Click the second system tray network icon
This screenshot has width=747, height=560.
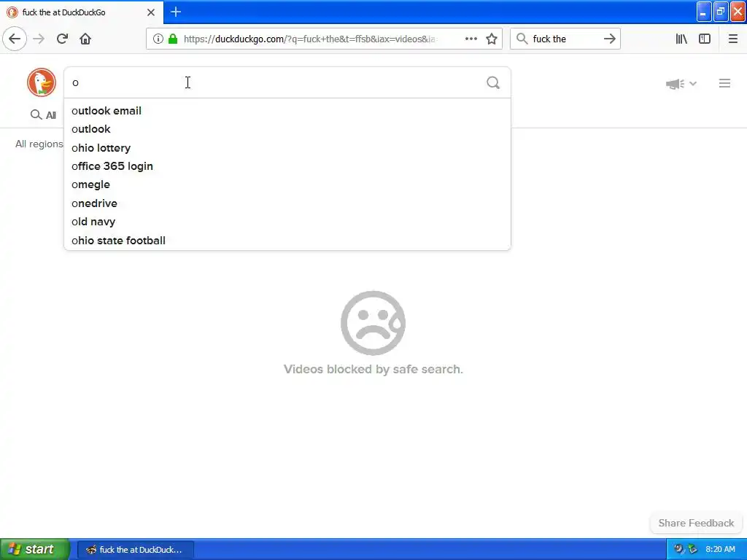tap(693, 549)
